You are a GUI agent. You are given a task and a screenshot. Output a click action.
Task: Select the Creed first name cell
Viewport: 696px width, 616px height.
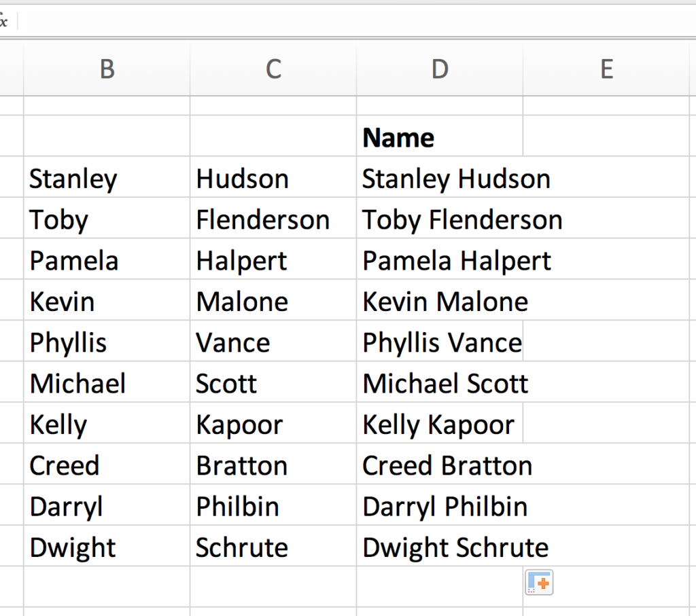[107, 464]
